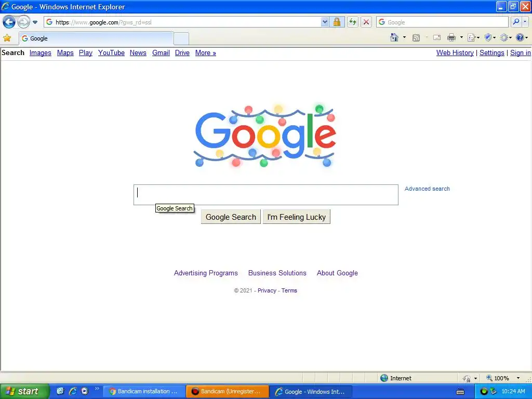Screen dimensions: 532x399
Task: Click the Show Desktop quick launch icon
Action: pyautogui.click(x=60, y=391)
